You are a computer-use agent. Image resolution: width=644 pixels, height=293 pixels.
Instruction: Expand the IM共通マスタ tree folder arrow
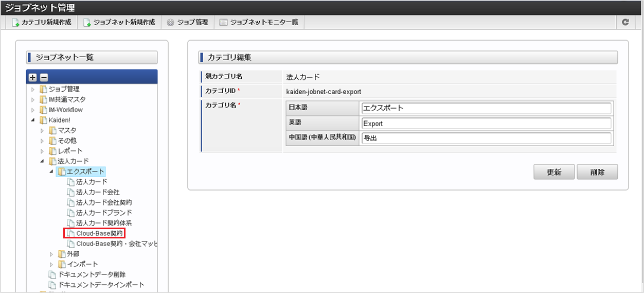coord(33,99)
